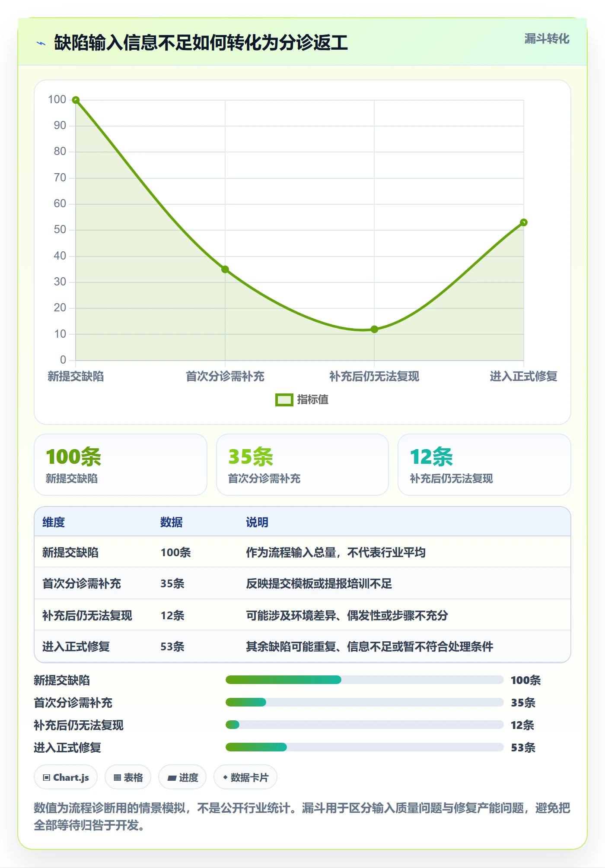Image resolution: width=605 pixels, height=868 pixels.
Task: Open the 35条 stat card
Action: [302, 465]
